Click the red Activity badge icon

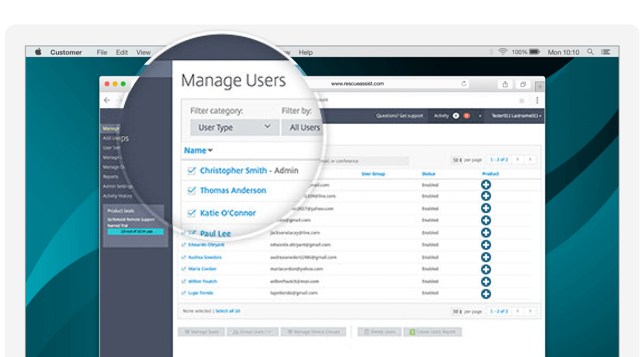[467, 115]
